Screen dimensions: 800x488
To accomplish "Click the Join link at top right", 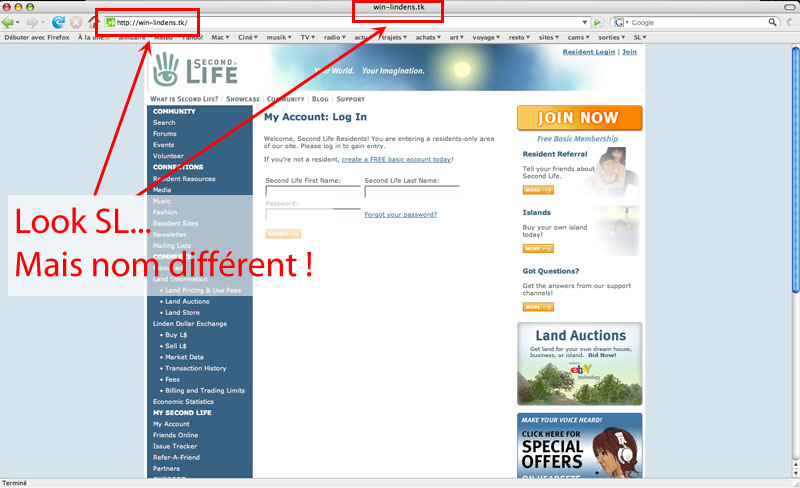I will (629, 52).
